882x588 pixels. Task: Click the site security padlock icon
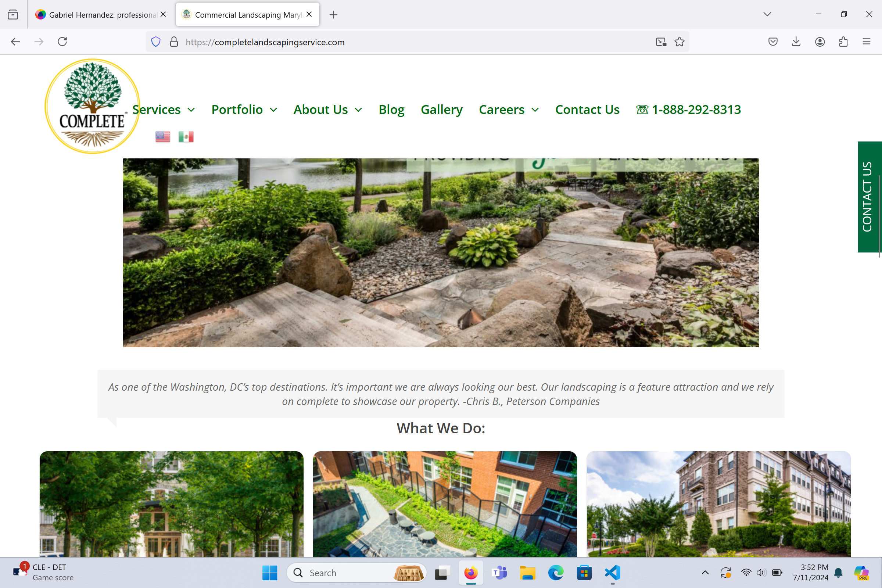(174, 42)
